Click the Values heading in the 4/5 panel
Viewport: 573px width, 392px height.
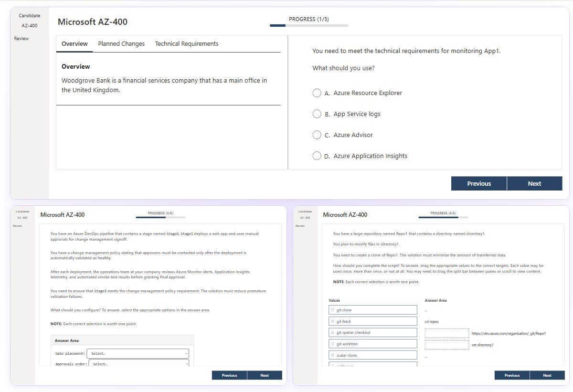pos(334,300)
